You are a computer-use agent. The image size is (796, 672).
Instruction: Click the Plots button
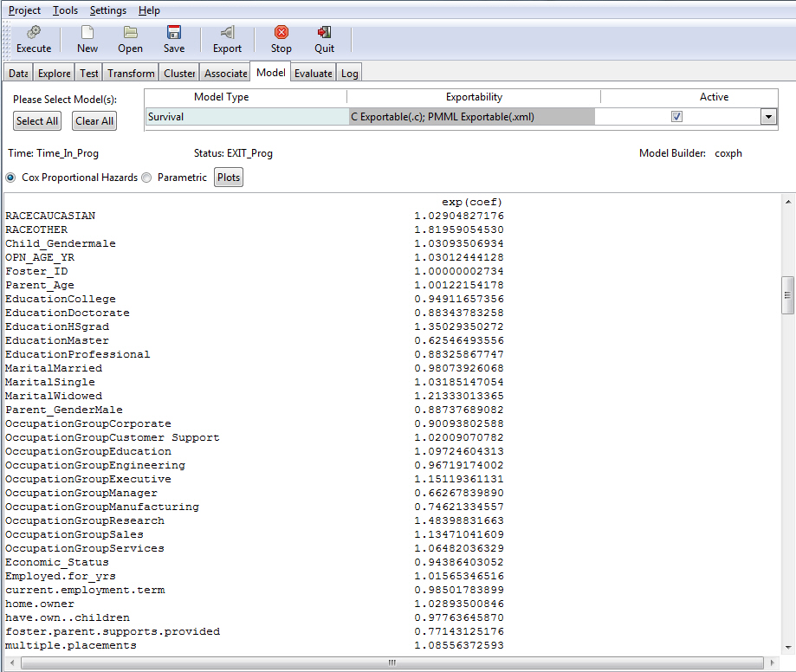pos(229,178)
